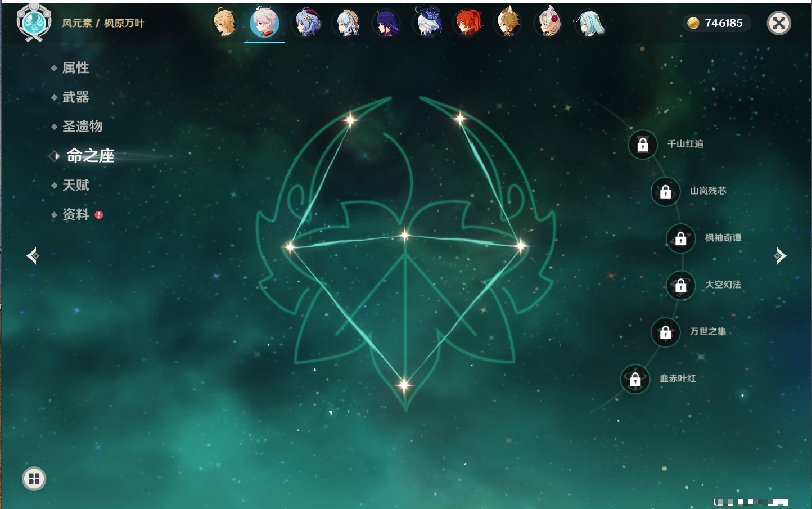Click the 山岚残芯 label text
This screenshot has width=812, height=509.
click(708, 191)
